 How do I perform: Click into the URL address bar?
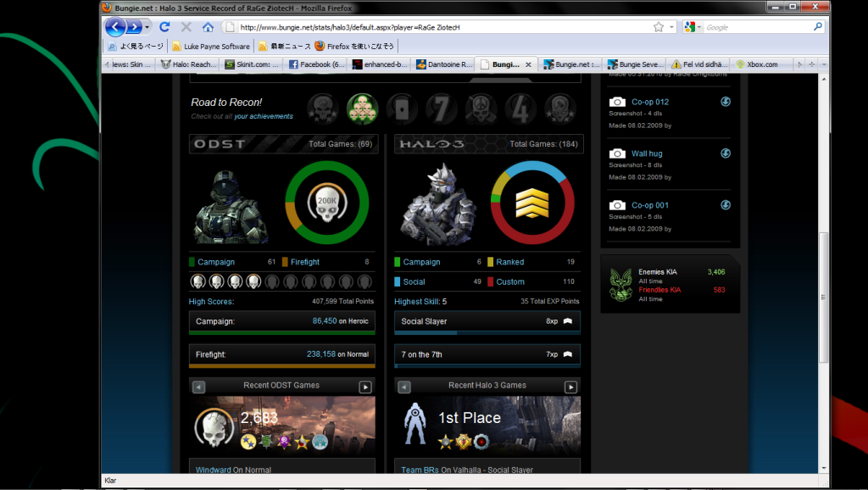424,27
